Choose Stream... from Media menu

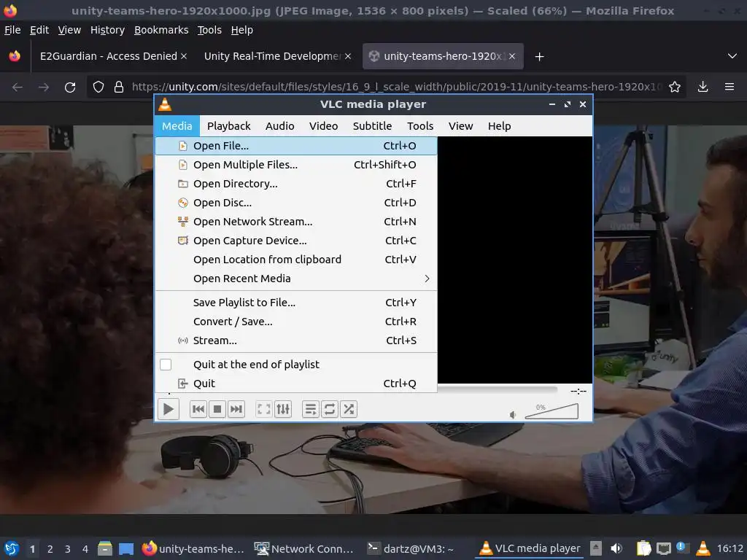point(296,341)
